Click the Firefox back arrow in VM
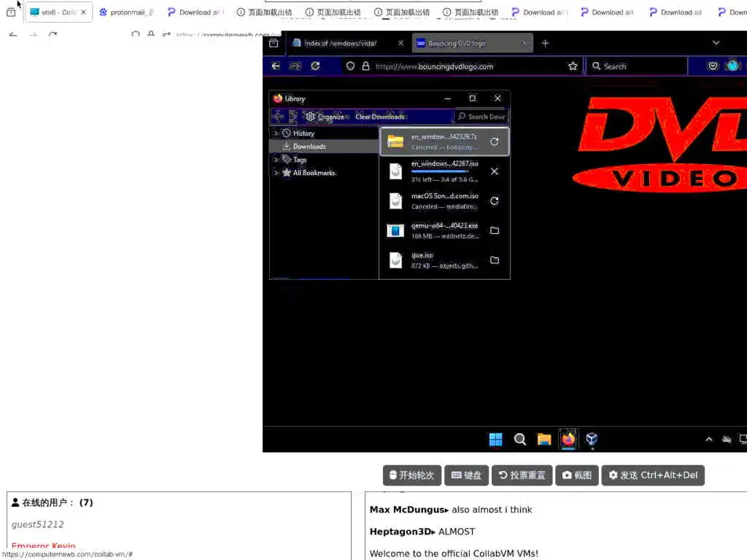The width and height of the screenshot is (747, 560). [x=275, y=66]
